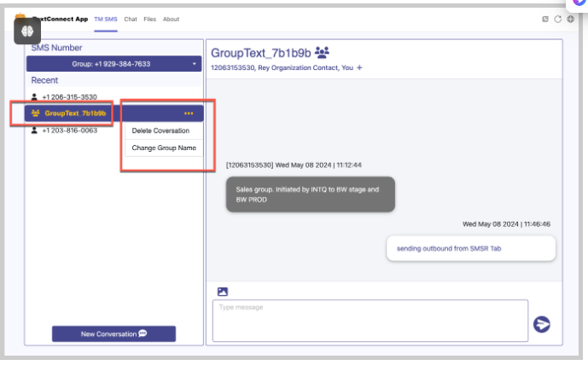The width and height of the screenshot is (588, 365).
Task: Click the send message arrow icon
Action: pyautogui.click(x=541, y=324)
